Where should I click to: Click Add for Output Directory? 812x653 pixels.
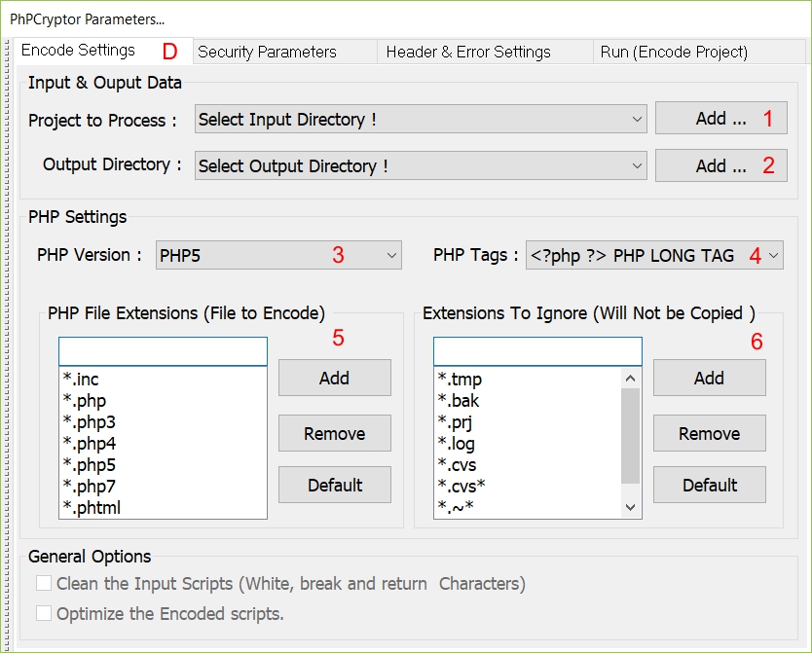720,165
